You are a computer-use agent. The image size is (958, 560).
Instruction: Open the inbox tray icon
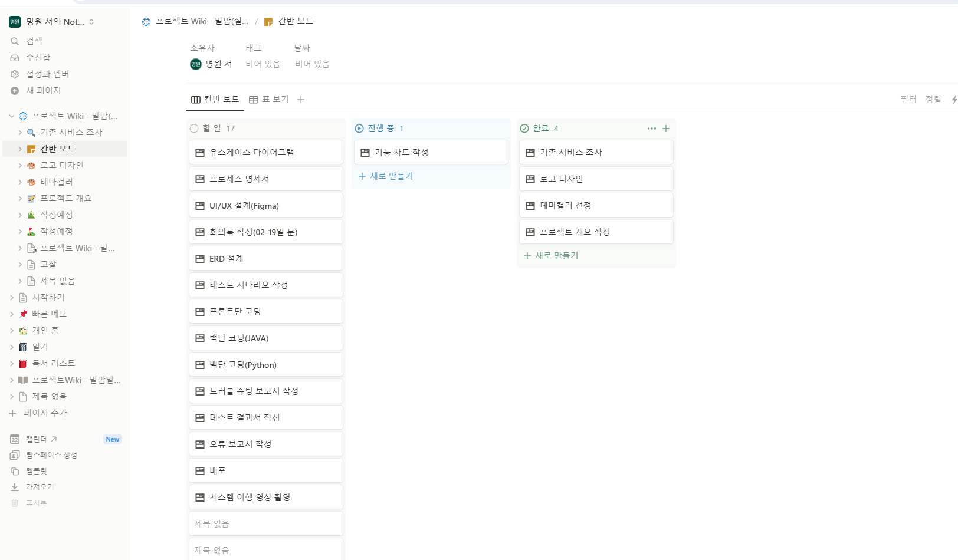coord(15,58)
